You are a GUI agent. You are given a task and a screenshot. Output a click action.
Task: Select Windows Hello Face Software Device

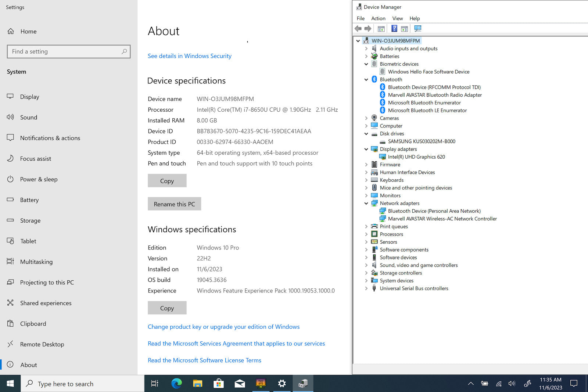(429, 72)
